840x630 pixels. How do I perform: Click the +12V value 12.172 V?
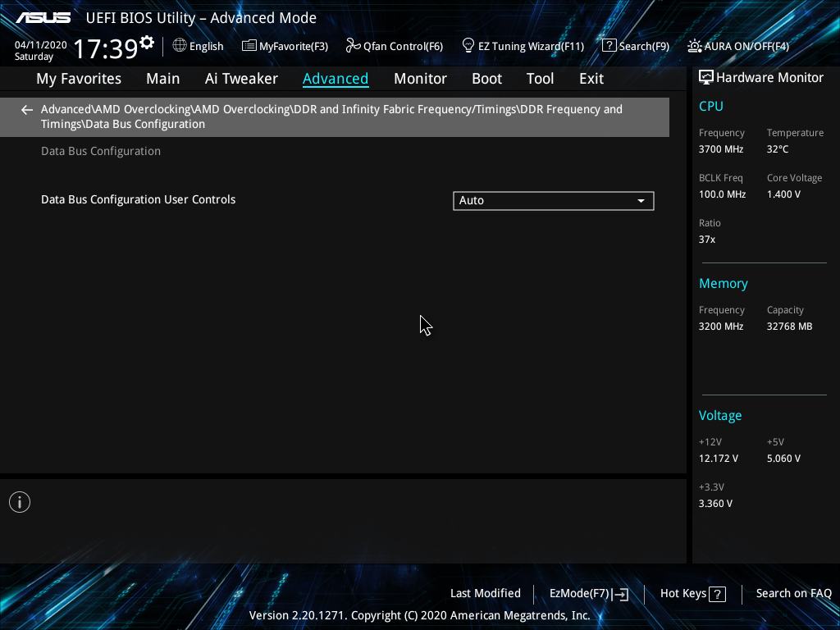718,459
